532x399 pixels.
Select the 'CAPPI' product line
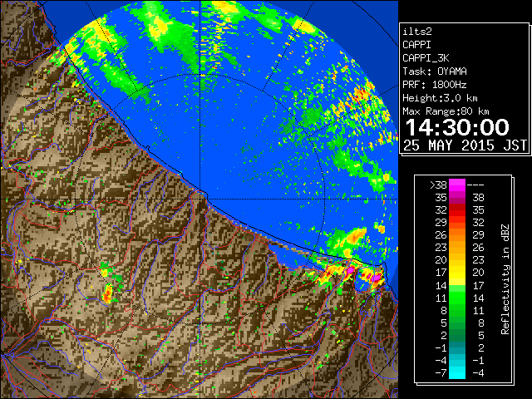tap(416, 45)
